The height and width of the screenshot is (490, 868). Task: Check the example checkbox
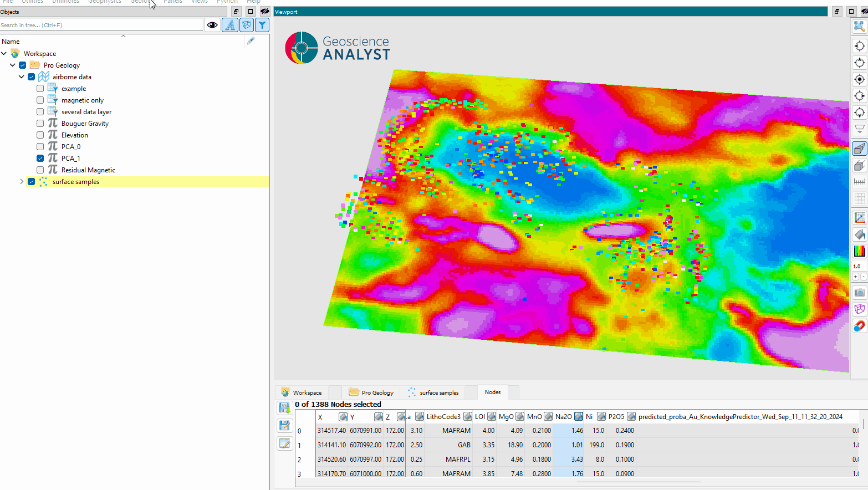[40, 89]
